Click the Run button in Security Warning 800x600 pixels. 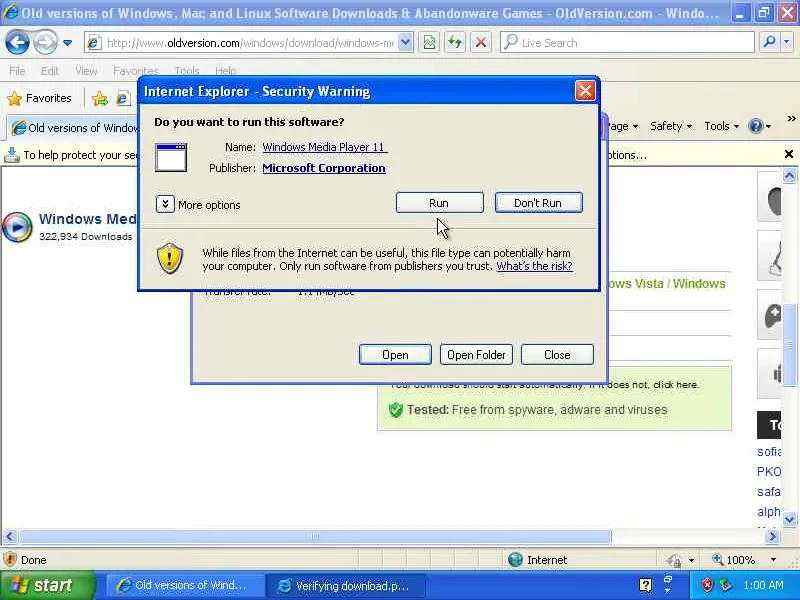click(x=439, y=203)
